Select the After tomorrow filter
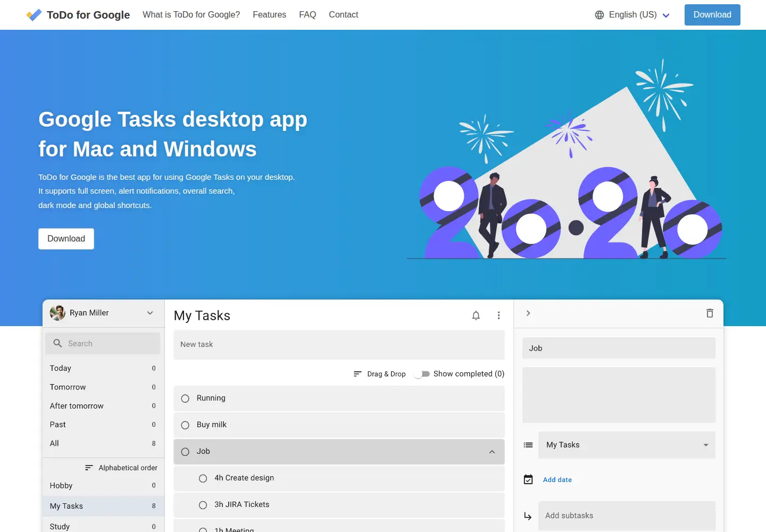Viewport: 766px width, 532px height. tap(103, 406)
